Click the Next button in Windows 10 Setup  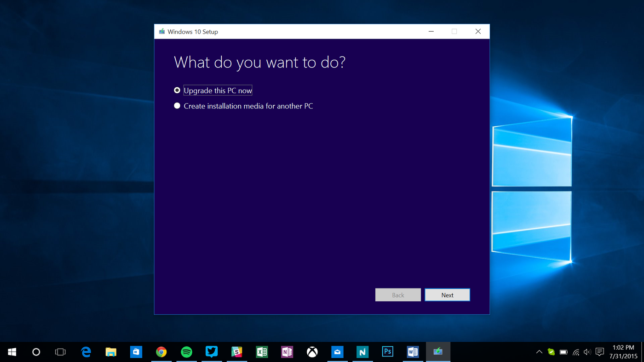[x=447, y=294]
